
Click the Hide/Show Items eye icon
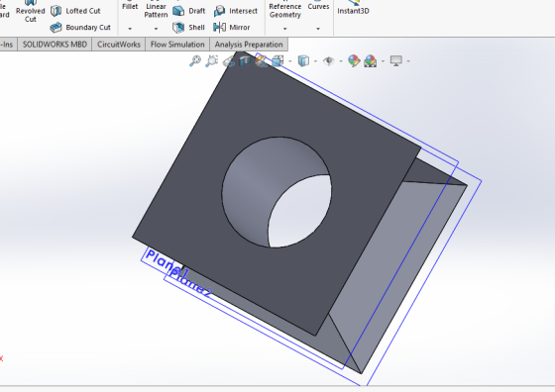point(329,61)
